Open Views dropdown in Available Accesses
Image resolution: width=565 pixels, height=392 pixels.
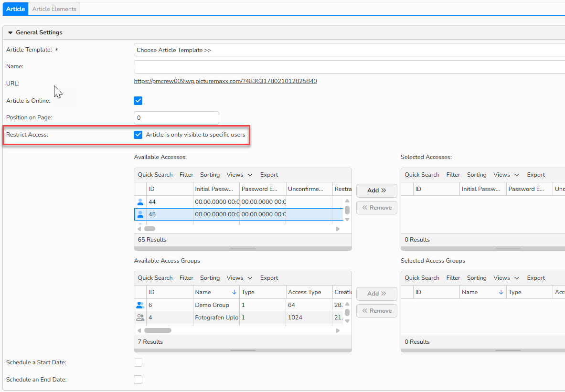point(239,175)
